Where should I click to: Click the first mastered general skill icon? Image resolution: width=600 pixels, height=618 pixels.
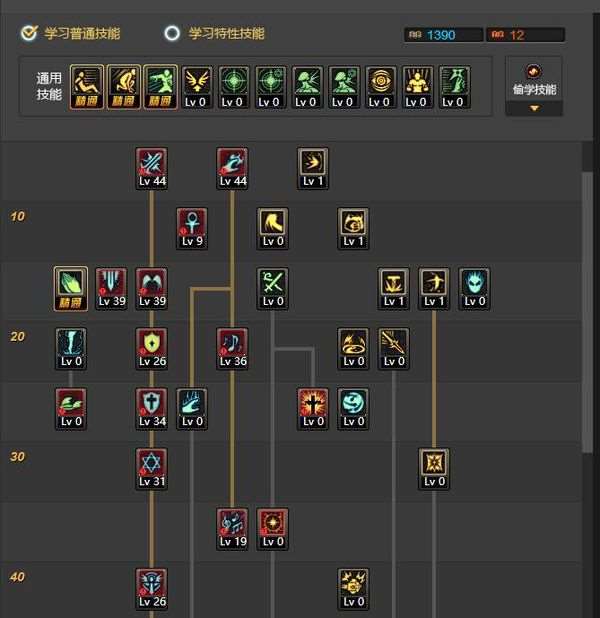click(x=87, y=87)
